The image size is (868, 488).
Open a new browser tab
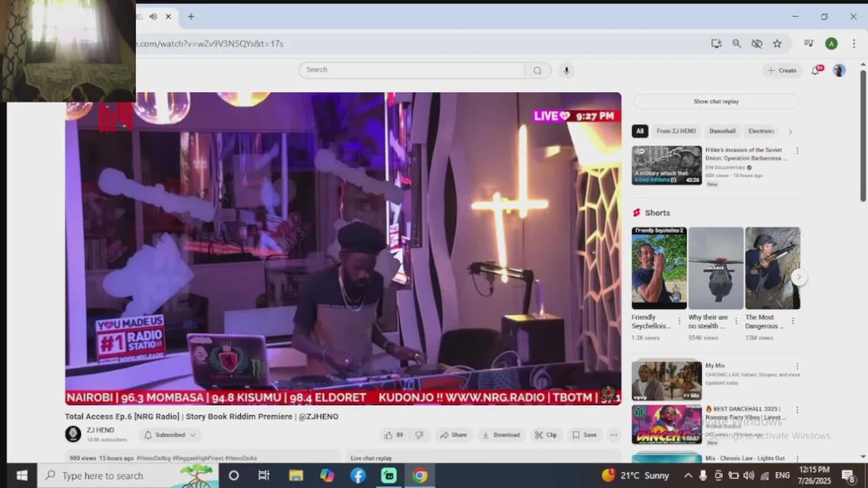click(x=191, y=16)
